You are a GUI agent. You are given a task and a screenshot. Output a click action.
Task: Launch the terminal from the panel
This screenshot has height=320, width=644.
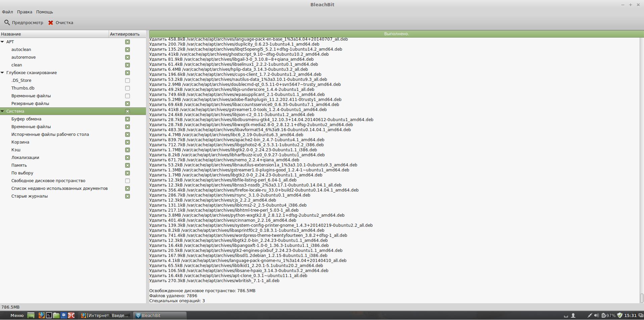pos(49,315)
